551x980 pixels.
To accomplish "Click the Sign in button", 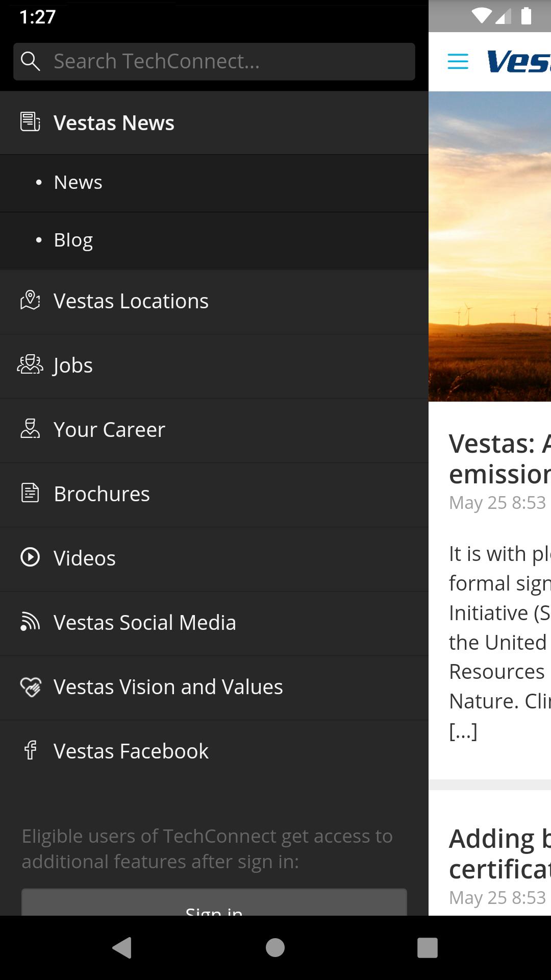I will (x=214, y=902).
